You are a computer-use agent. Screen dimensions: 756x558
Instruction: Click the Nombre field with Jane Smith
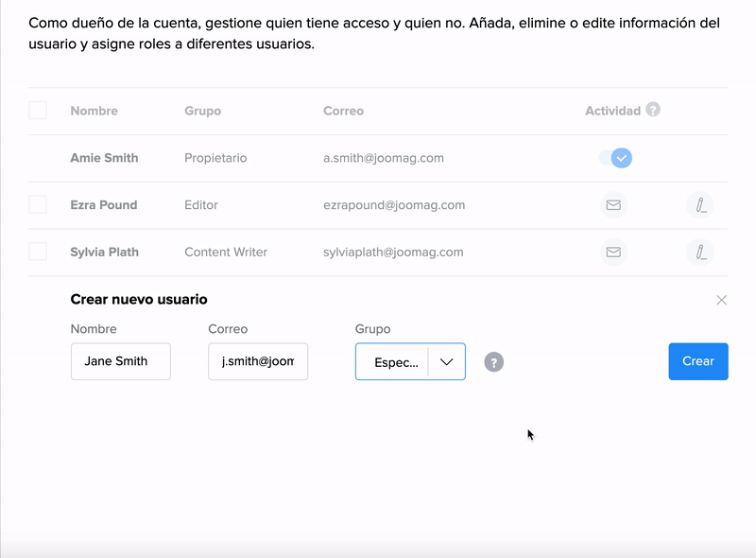120,361
